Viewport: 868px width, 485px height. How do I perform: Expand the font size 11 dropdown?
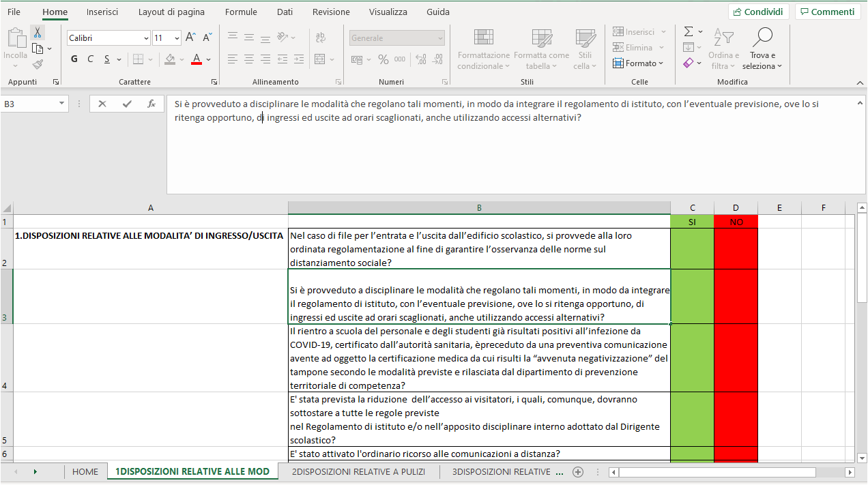pyautogui.click(x=177, y=38)
